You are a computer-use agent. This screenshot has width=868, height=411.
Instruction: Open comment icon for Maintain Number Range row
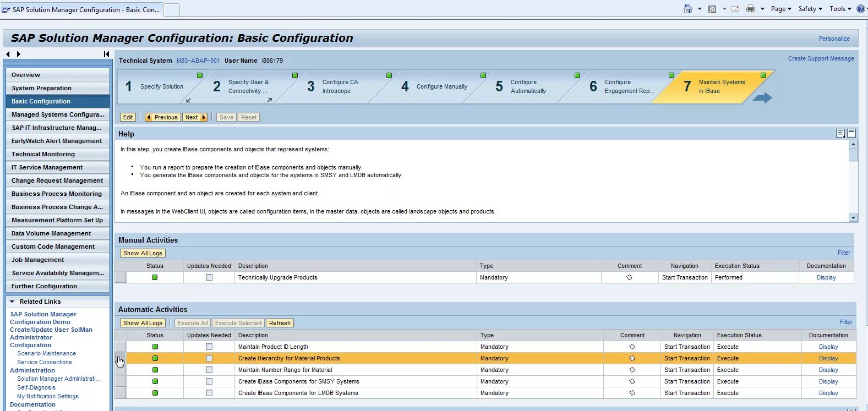coord(632,370)
